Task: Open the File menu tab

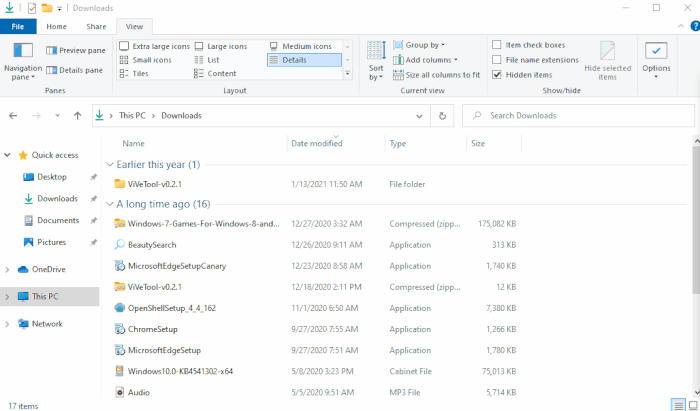Action: pos(18,26)
